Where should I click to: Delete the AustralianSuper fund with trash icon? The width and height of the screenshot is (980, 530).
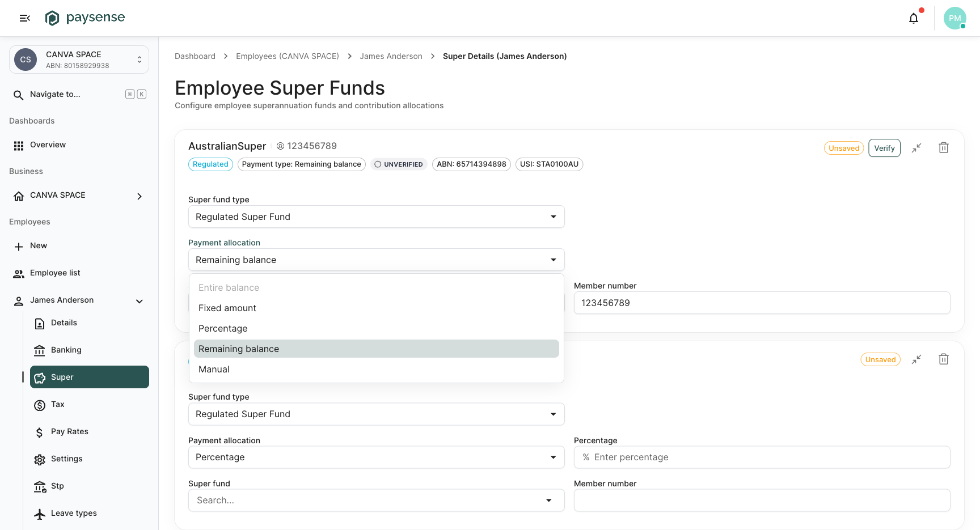[944, 148]
